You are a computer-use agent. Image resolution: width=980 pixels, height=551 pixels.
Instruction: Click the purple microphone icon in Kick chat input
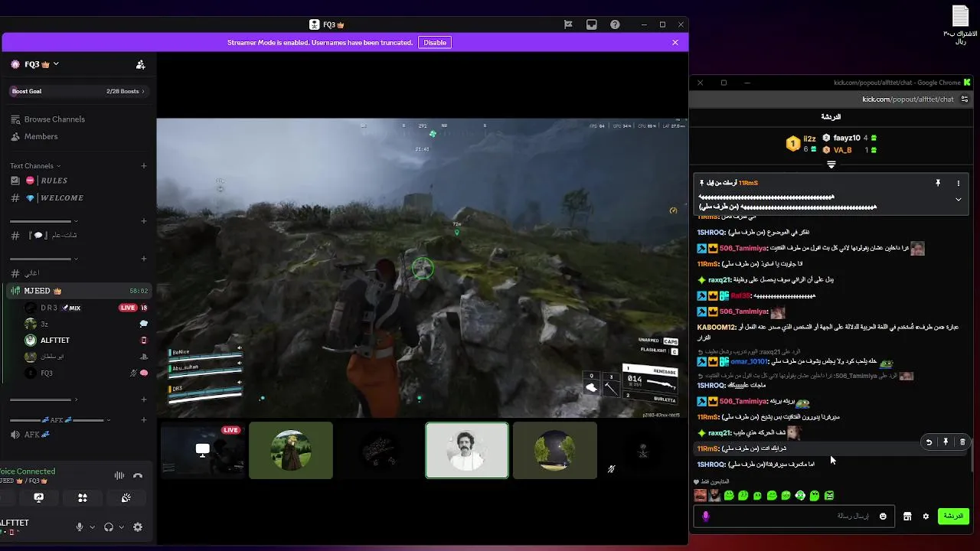coord(706,517)
